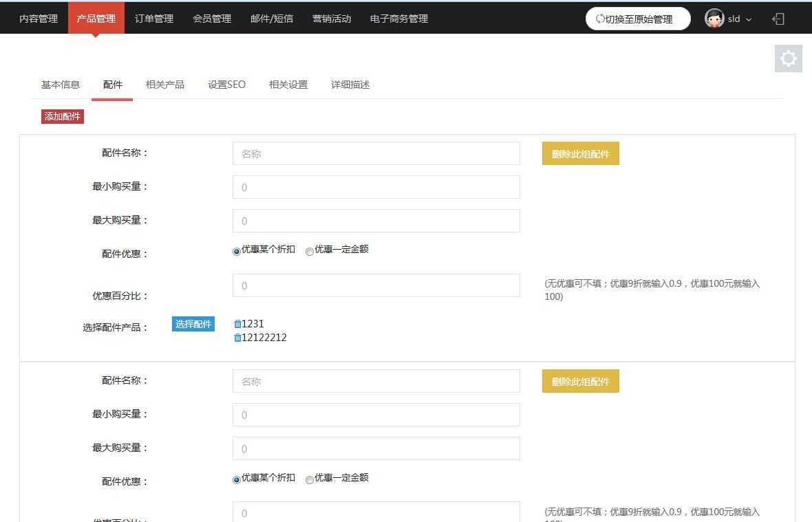Screen dimensions: 812x522
Task: Click the red 添加配件 button
Action: [62, 116]
